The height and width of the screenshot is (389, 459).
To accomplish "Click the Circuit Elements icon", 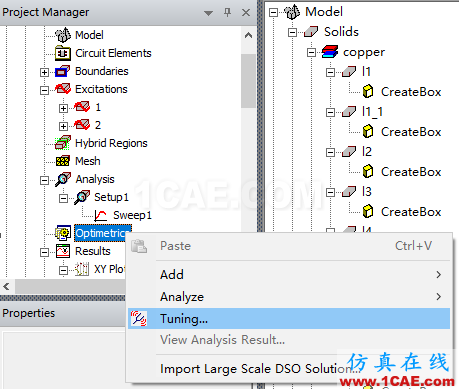I will coord(63,53).
